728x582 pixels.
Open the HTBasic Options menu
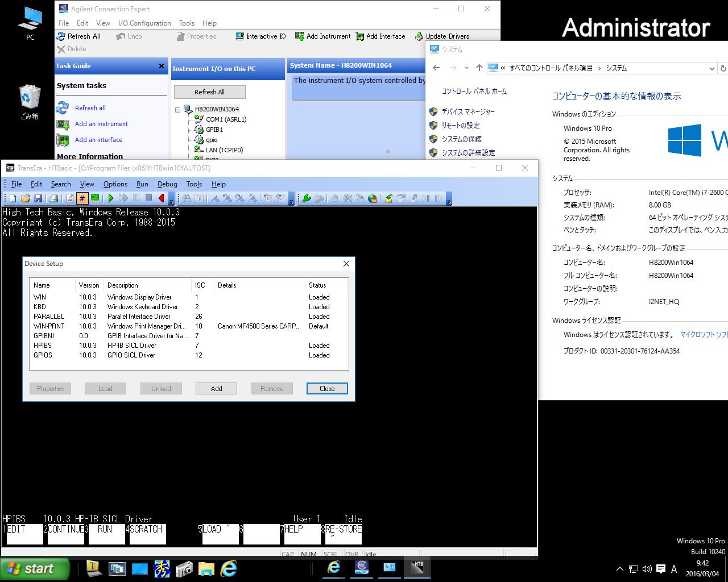[115, 184]
